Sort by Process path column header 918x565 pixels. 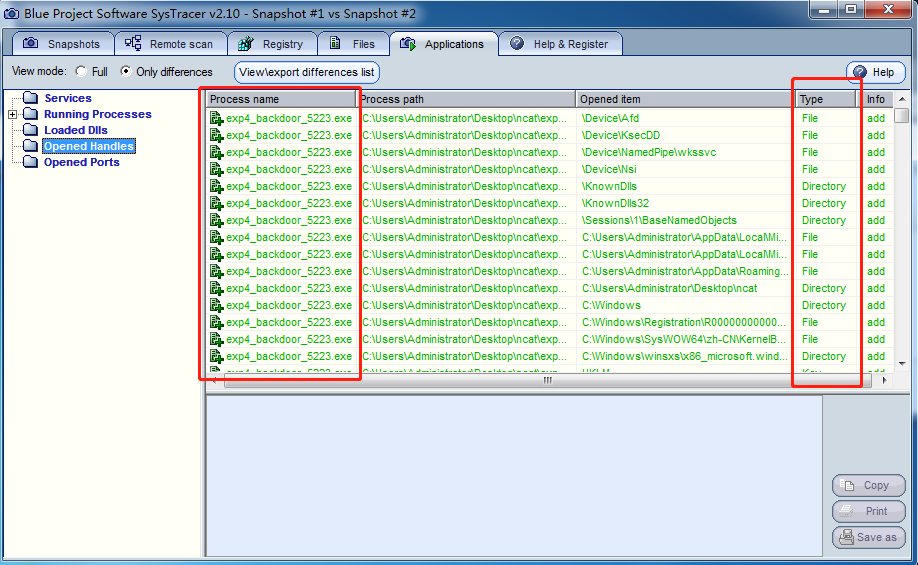click(466, 99)
